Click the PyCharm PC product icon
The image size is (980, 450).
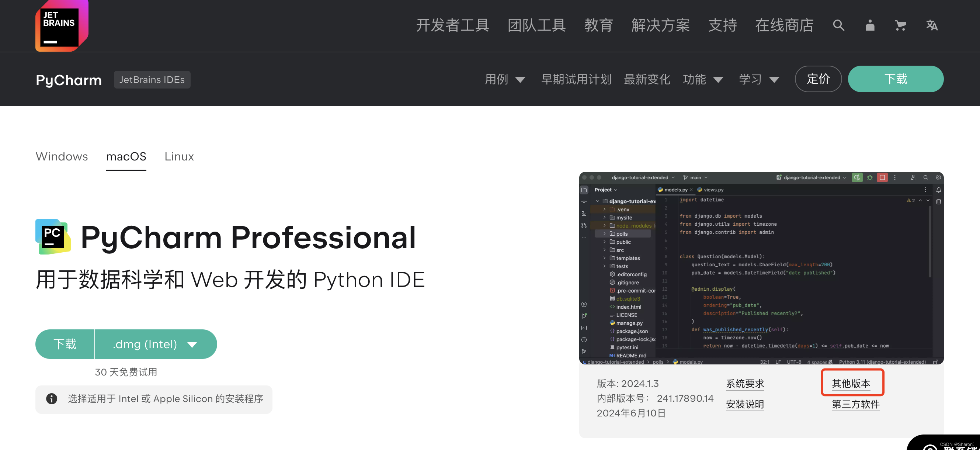(x=53, y=237)
